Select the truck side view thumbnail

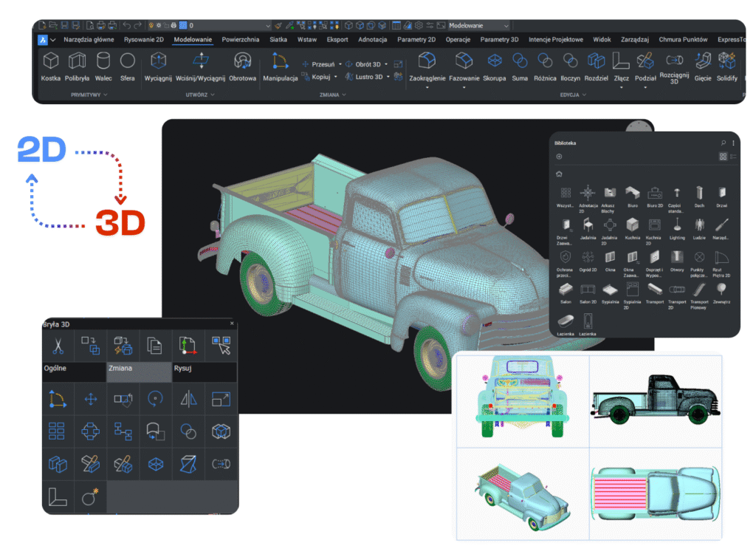pyautogui.click(x=655, y=400)
